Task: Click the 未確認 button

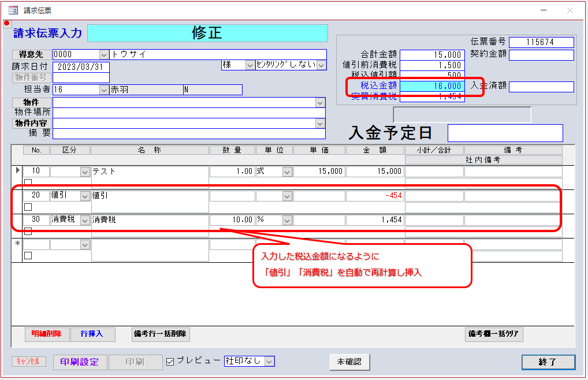Action: tap(349, 362)
